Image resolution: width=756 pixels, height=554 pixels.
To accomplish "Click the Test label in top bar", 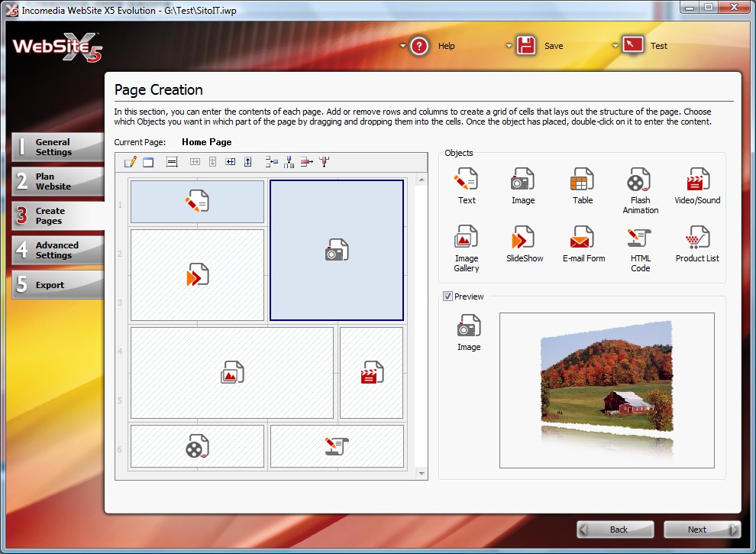I will pos(658,46).
